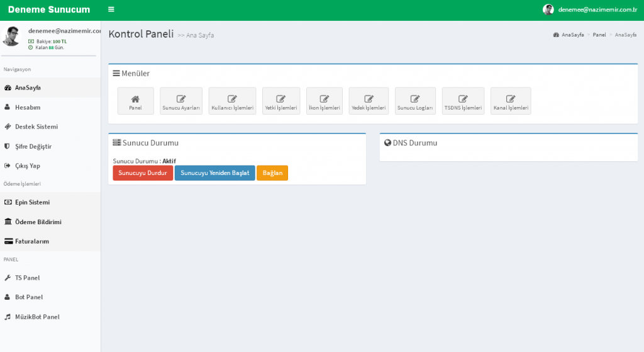Open Kanal İşlemleri shortcut tile
The image size is (644, 352).
coord(511,101)
